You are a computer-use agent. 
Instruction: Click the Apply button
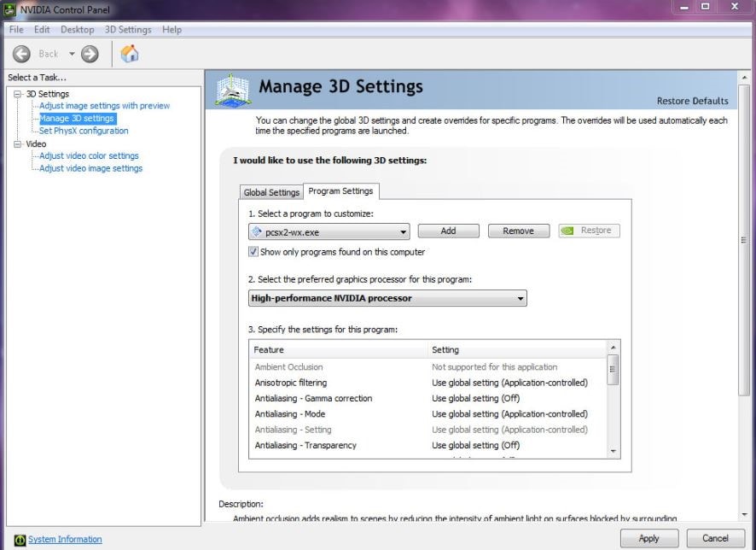(x=649, y=538)
